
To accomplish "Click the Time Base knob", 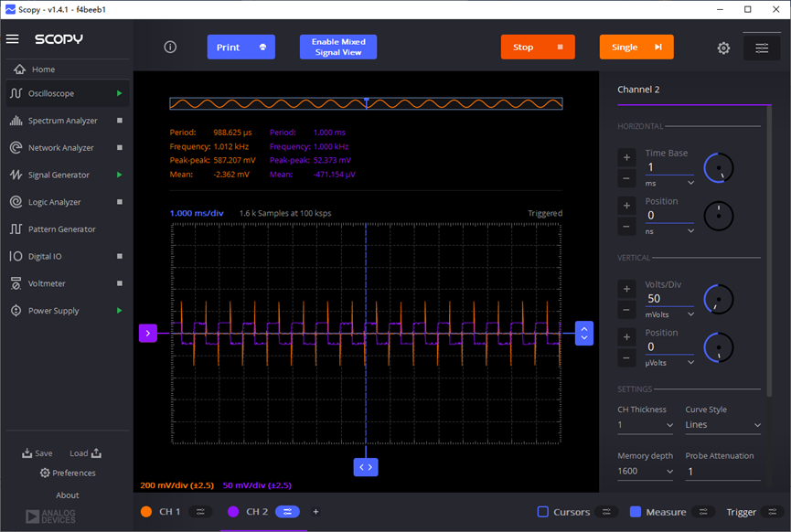I will (x=719, y=168).
